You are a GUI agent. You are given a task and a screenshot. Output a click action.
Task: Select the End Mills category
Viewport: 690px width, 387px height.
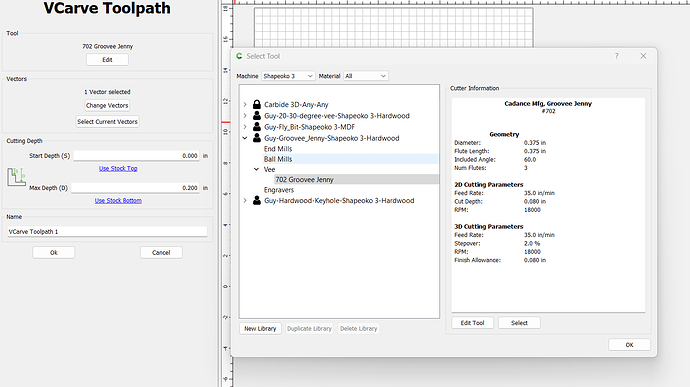tap(278, 149)
